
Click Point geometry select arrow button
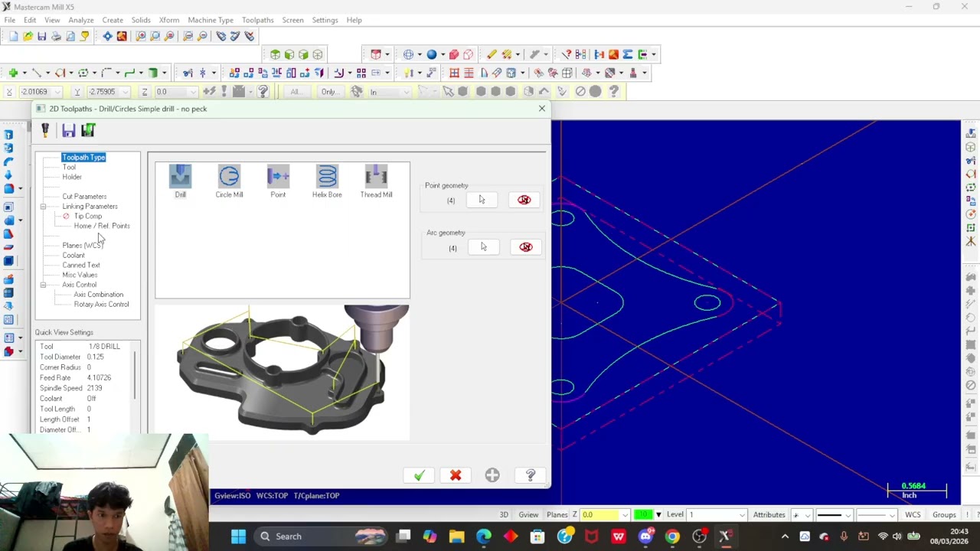(x=482, y=200)
